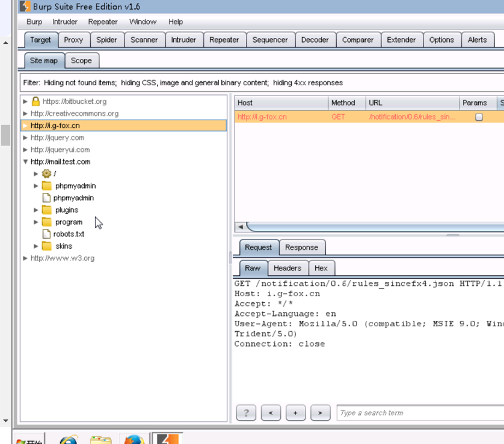Open the file explorer taskbar icon
Screen dimensions: 504x444
(x=101, y=440)
